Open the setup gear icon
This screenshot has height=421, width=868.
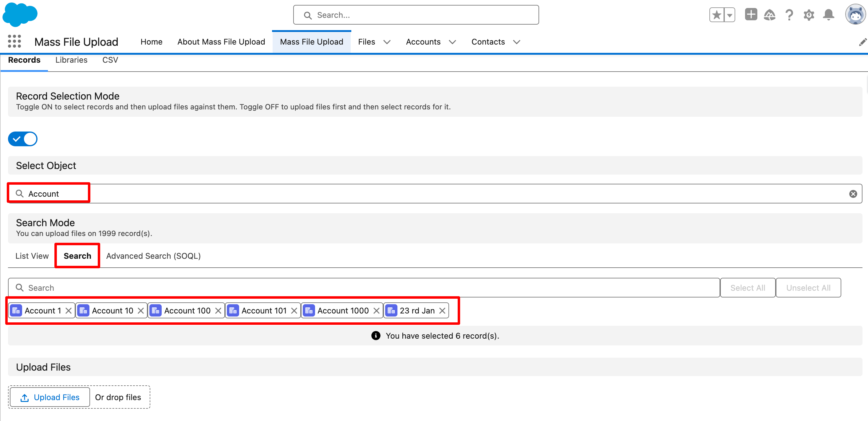click(x=809, y=15)
